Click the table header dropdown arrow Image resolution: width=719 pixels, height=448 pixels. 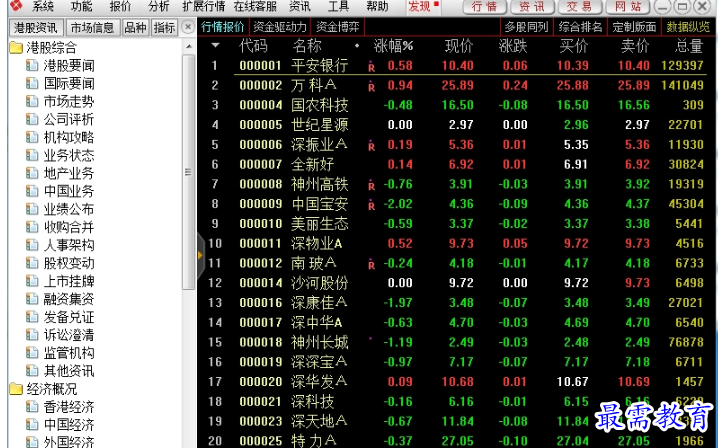pyautogui.click(x=215, y=45)
